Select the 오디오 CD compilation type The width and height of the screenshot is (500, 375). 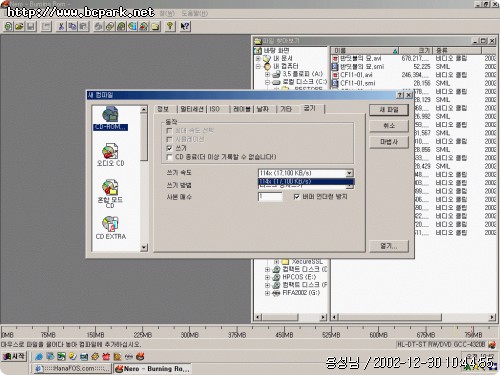click(110, 155)
